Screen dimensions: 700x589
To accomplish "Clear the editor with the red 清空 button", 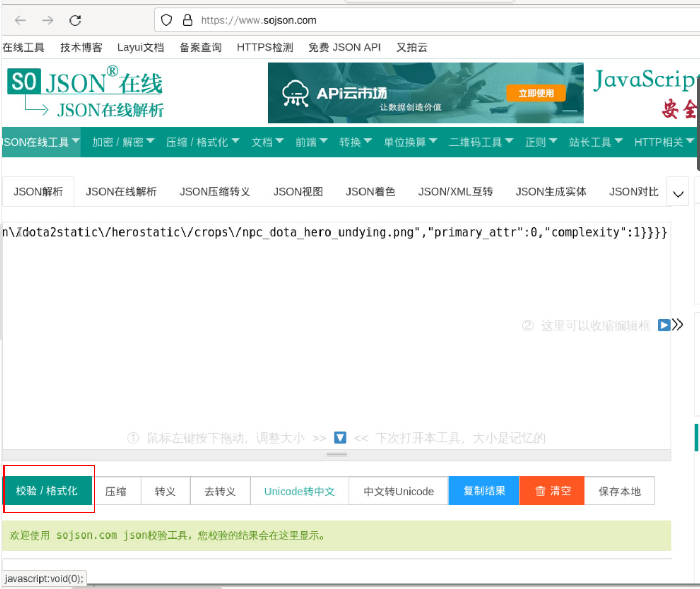I will point(552,491).
